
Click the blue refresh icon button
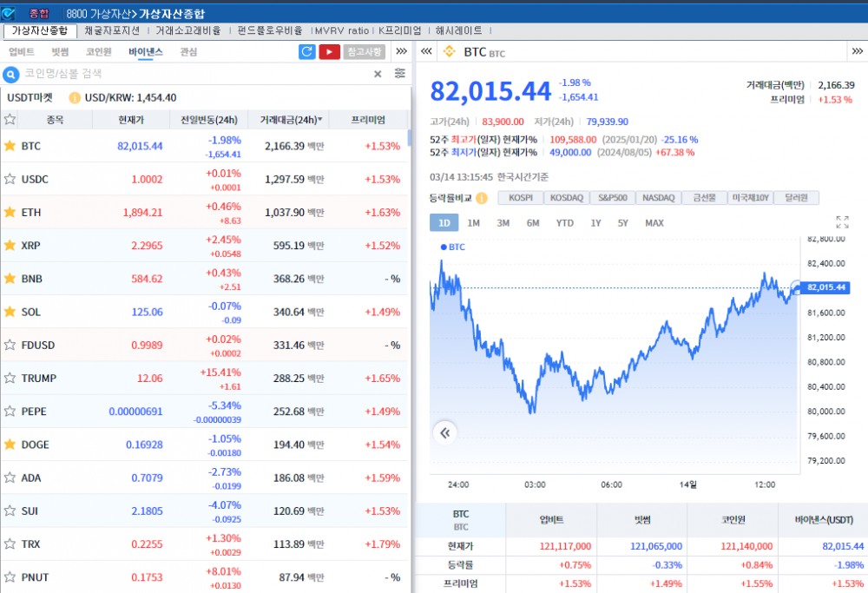tap(306, 52)
